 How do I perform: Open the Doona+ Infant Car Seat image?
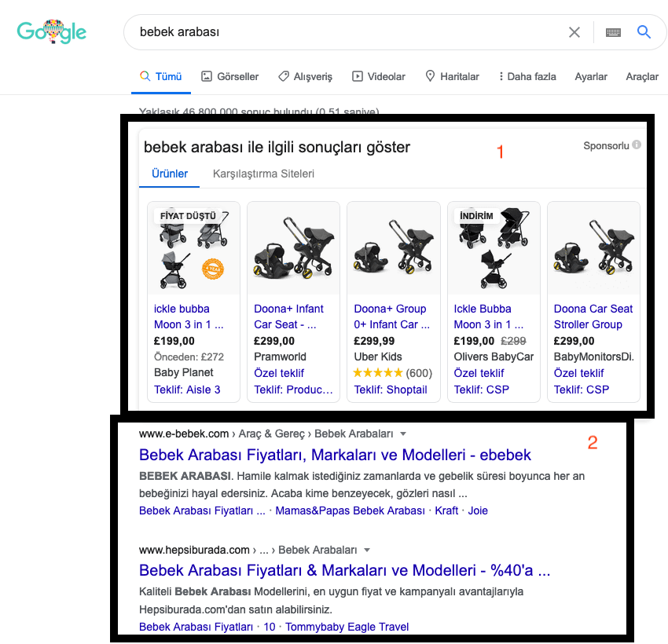[294, 248]
